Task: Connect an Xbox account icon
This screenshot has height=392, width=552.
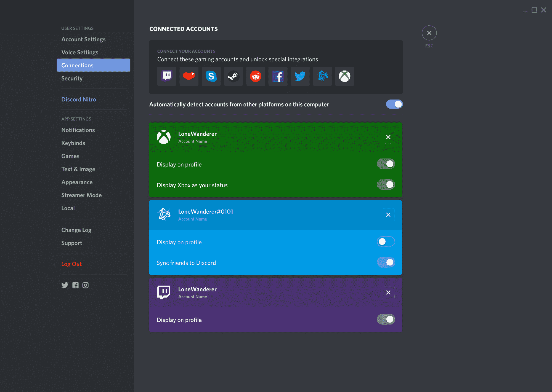Action: pyautogui.click(x=344, y=76)
